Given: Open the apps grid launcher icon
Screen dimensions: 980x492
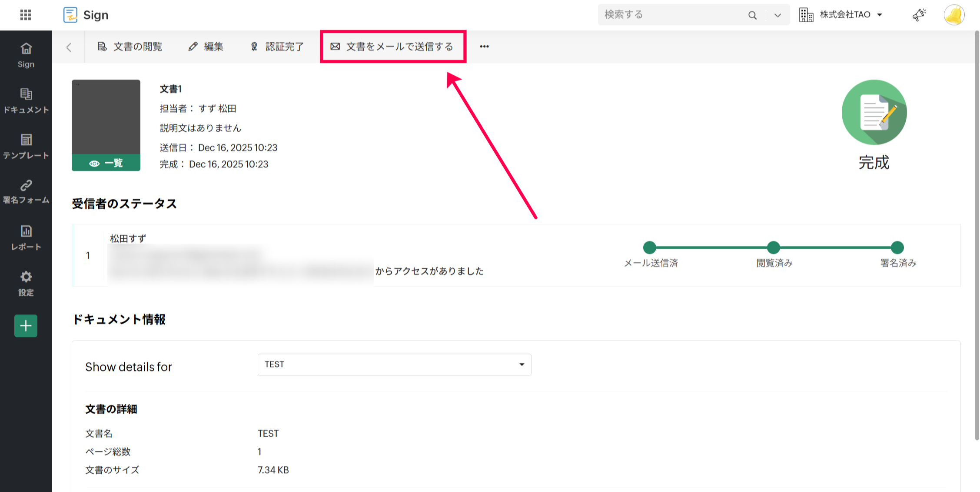Looking at the screenshot, I should pos(26,15).
